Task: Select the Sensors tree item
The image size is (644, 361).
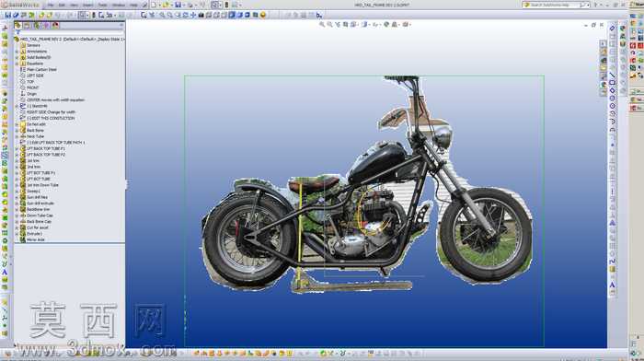Action: [x=34, y=45]
